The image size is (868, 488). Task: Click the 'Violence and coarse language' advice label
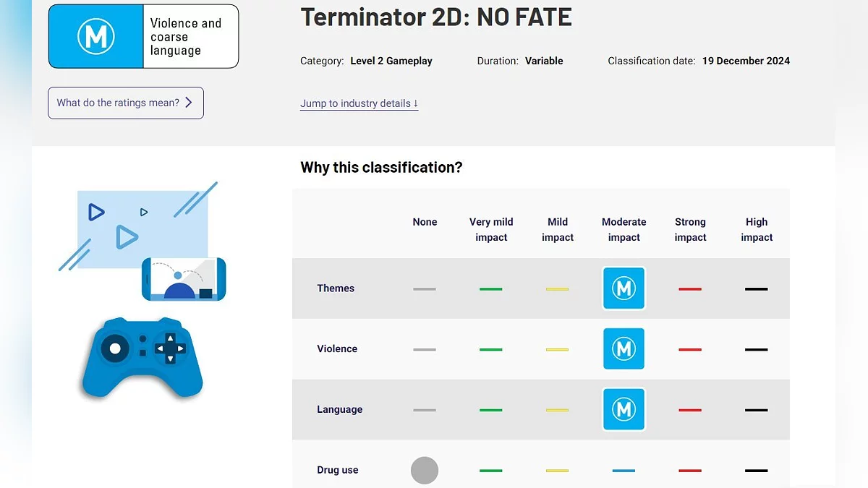pyautogui.click(x=186, y=37)
